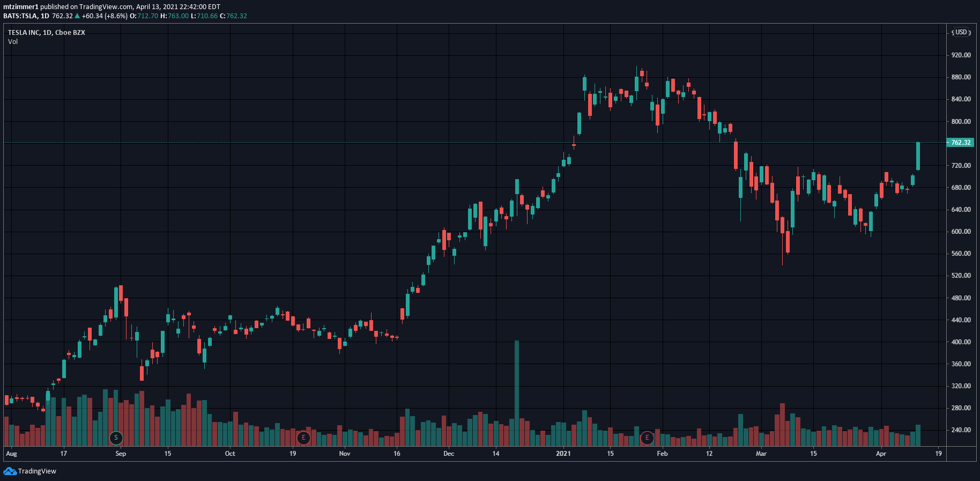Click the Mar label on time axis
This screenshot has height=481, width=980.
(761, 454)
